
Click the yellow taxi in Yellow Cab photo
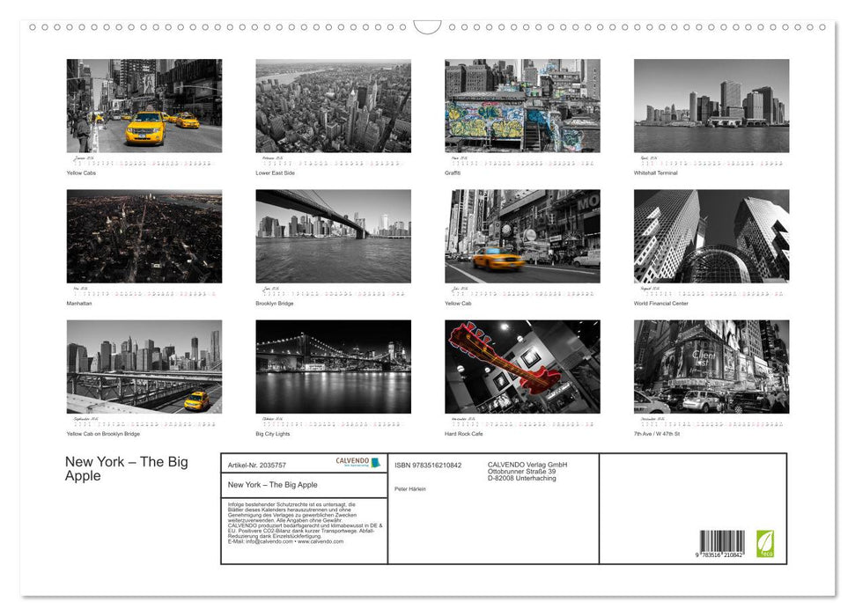[498, 260]
